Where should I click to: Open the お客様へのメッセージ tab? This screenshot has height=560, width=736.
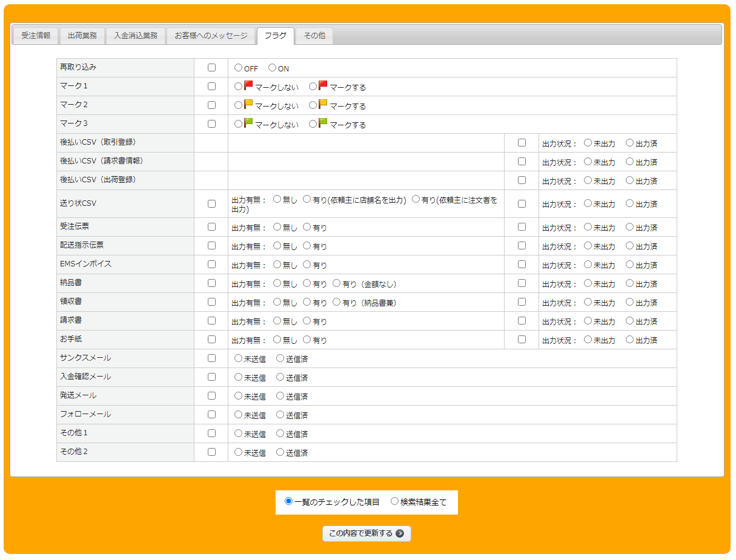pos(211,36)
